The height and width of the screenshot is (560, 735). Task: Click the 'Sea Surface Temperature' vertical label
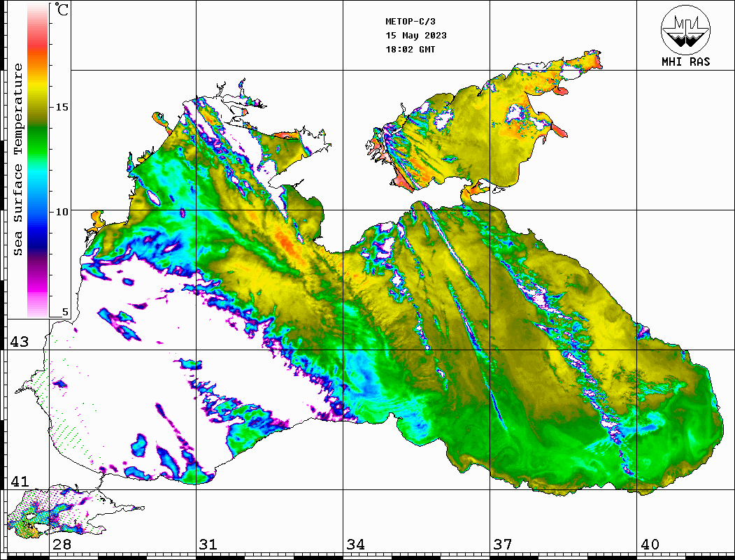pos(17,160)
